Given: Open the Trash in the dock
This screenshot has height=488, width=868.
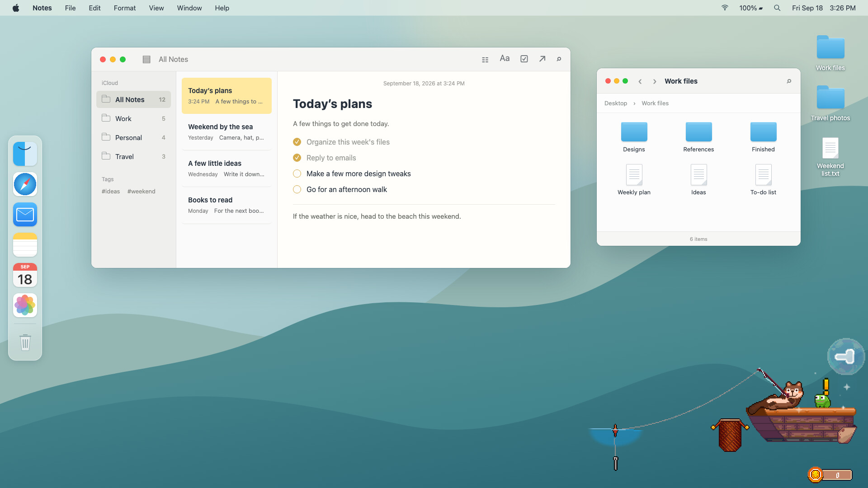Looking at the screenshot, I should 25,342.
